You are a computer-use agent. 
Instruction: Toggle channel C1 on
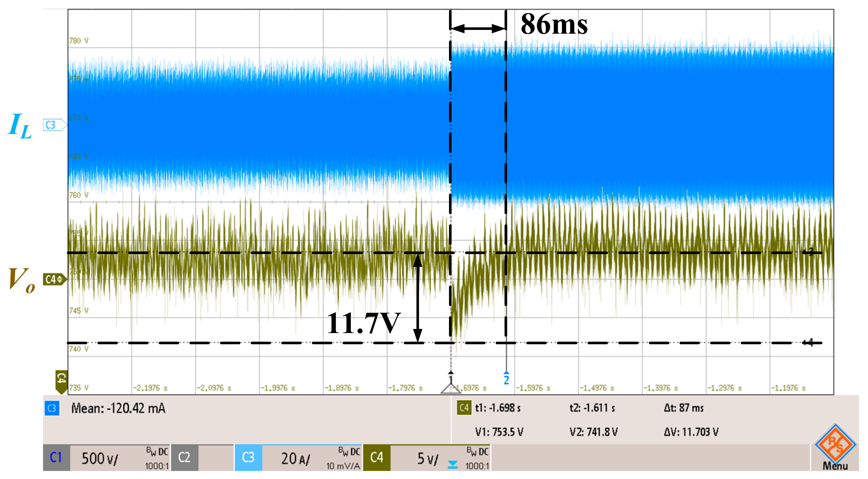pyautogui.click(x=56, y=458)
